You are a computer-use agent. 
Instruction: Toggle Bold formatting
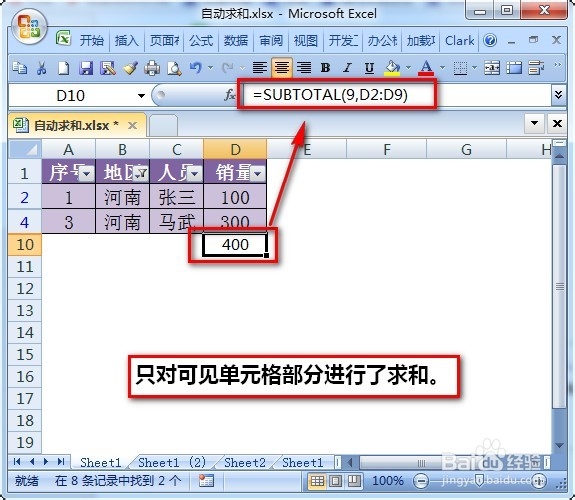(325, 68)
